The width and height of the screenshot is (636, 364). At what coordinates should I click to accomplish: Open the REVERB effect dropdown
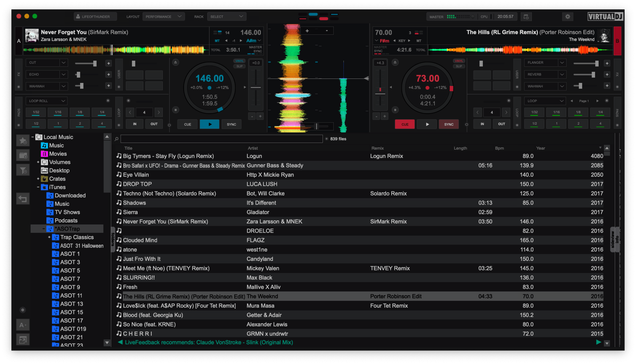click(545, 74)
